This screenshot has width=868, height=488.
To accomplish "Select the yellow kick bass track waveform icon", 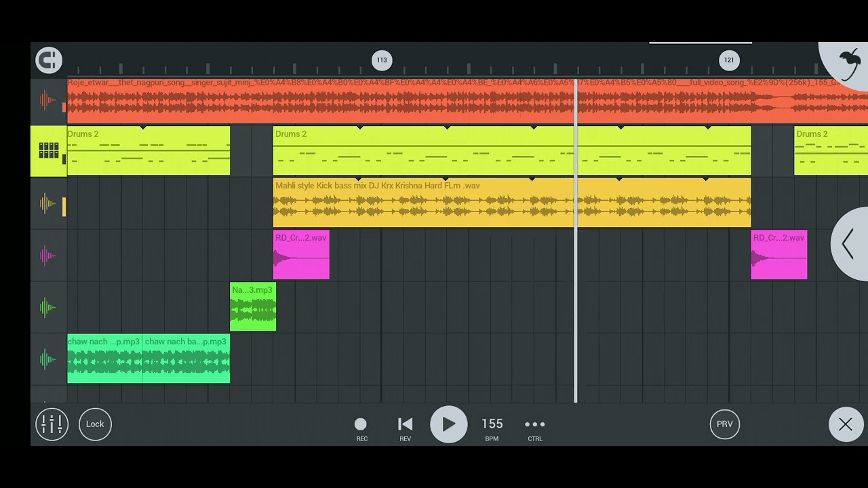I will [x=47, y=203].
